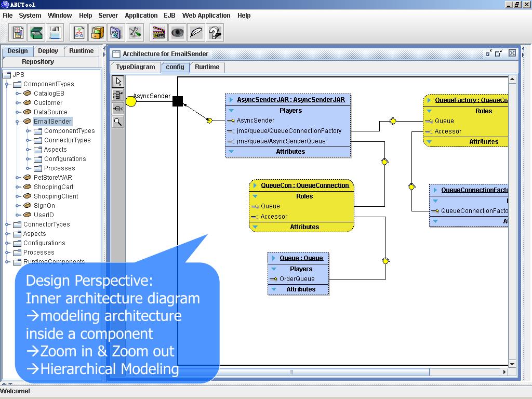Click the wrench and screwdriver tools icon
532x399 pixels.
click(135, 33)
